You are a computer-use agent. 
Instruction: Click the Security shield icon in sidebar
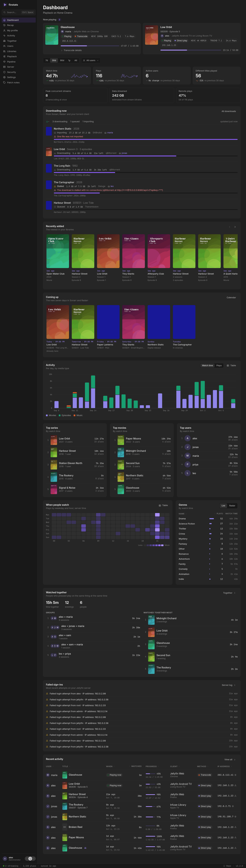coord(4,72)
